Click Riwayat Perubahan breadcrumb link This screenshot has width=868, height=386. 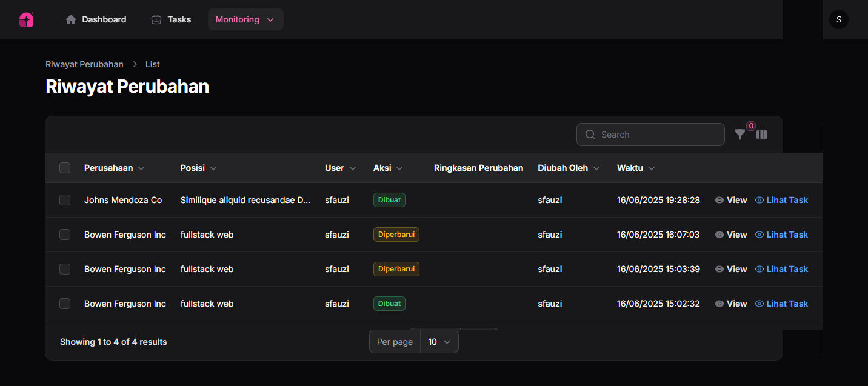[84, 64]
